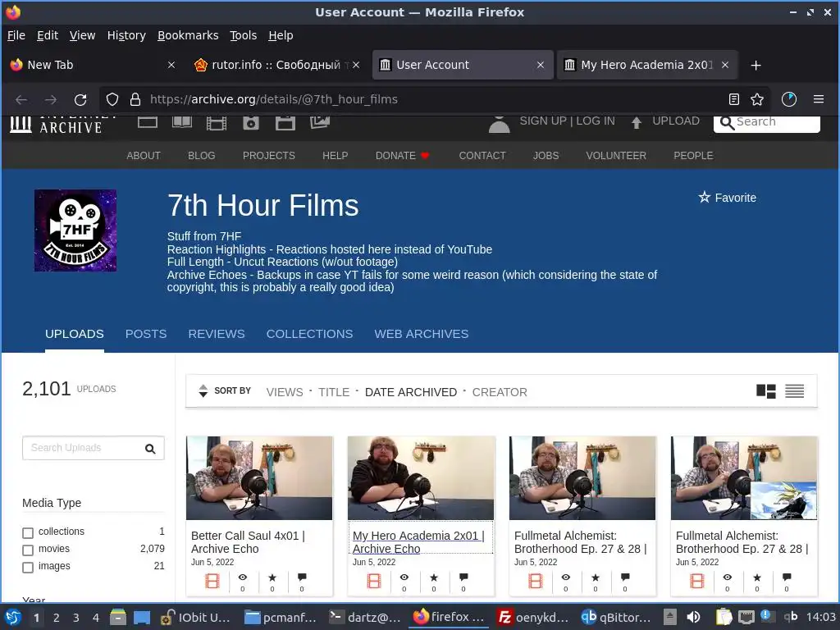Open the BLOG link
The width and height of the screenshot is (840, 630).
(x=202, y=155)
